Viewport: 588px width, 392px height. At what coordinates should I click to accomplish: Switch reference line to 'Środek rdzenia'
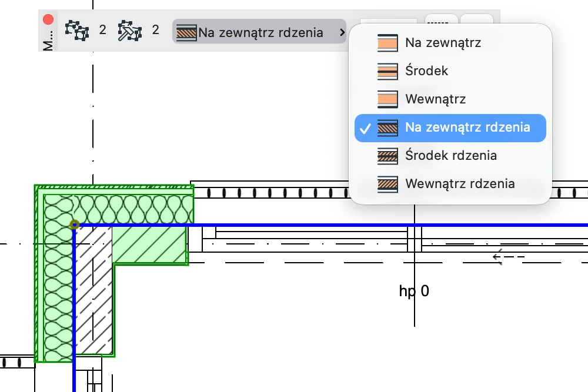[451, 156]
